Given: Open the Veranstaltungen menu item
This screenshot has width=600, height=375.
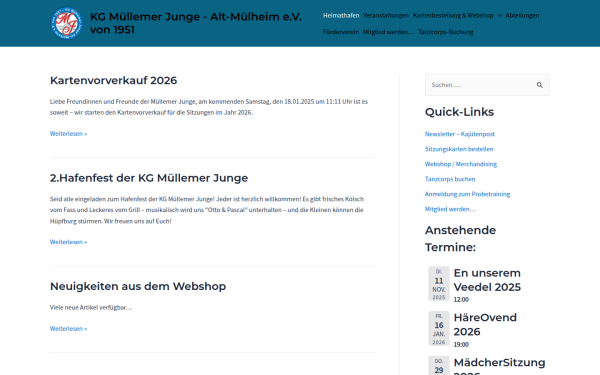Looking at the screenshot, I should [386, 15].
